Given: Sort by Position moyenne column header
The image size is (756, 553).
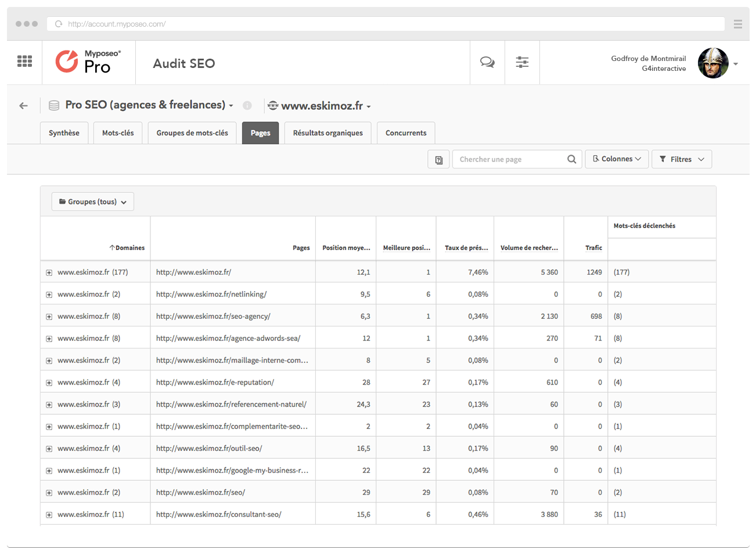Looking at the screenshot, I should (346, 248).
